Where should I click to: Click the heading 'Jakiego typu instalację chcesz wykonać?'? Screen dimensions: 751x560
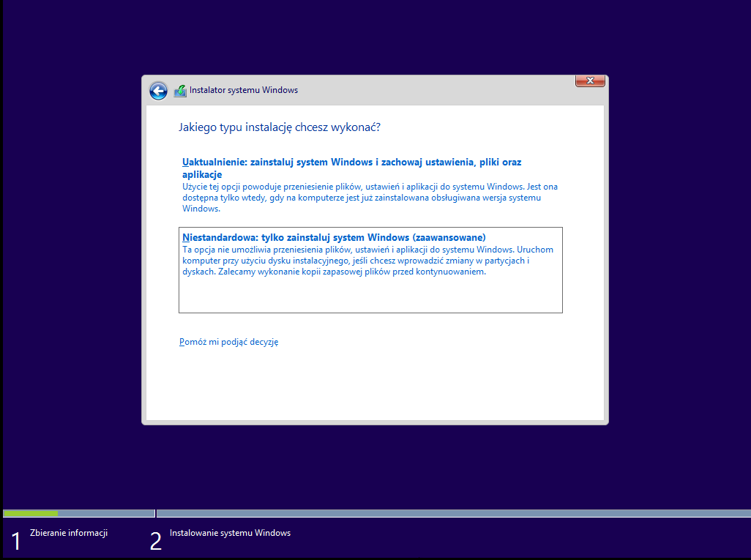pyautogui.click(x=280, y=127)
